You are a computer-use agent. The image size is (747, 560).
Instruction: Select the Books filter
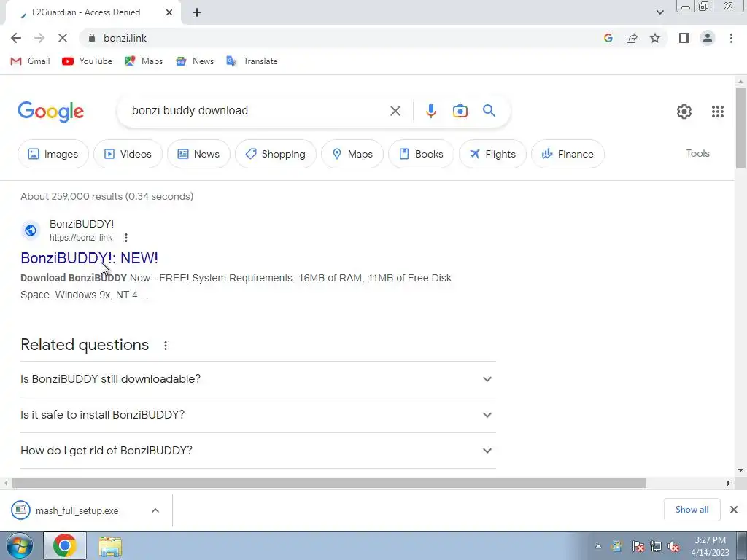click(421, 154)
